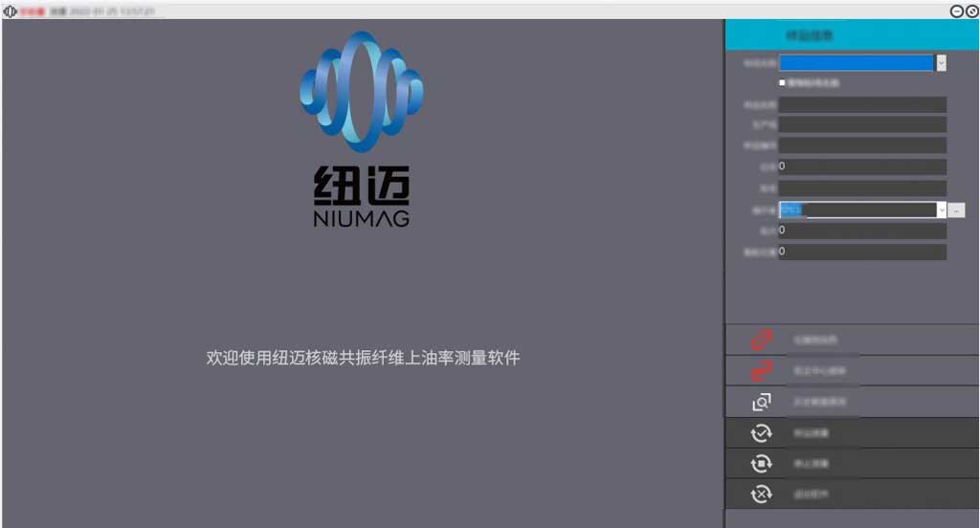The width and height of the screenshot is (980, 528).
Task: Close the app with the circled X button
Action: (971, 11)
